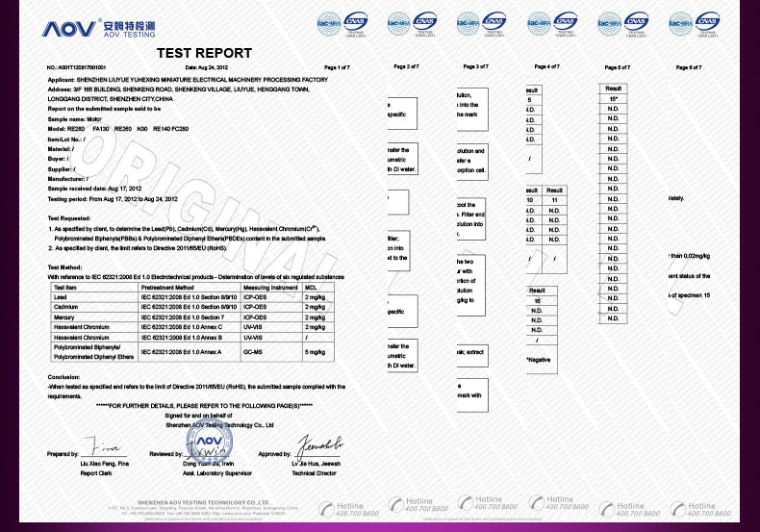Viewport: 760px width, 532px height.
Task: Click the 'Test Requested:' heading
Action: [x=69, y=218]
